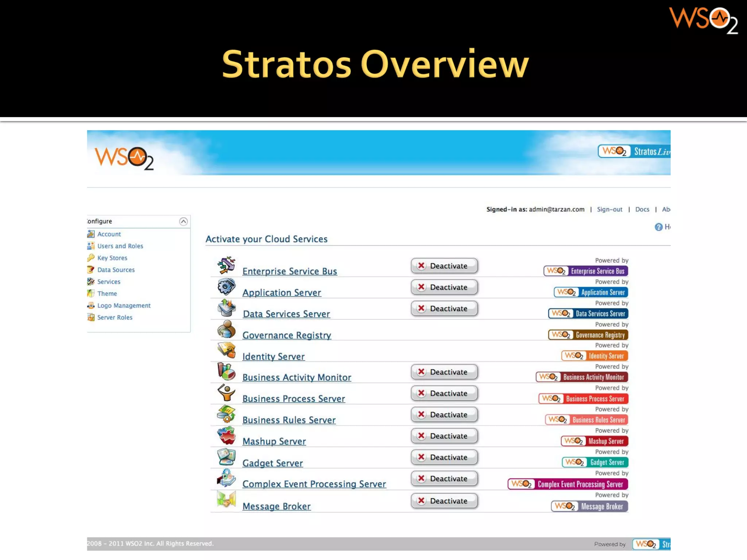Click the Mashup Server puzzle icon
This screenshot has width=747, height=560.
tap(227, 435)
